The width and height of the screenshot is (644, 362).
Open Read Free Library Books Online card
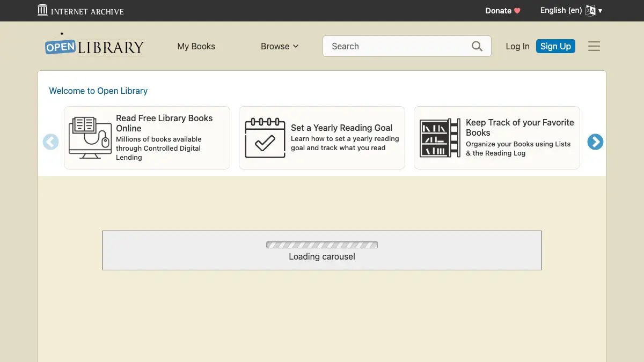point(147,138)
